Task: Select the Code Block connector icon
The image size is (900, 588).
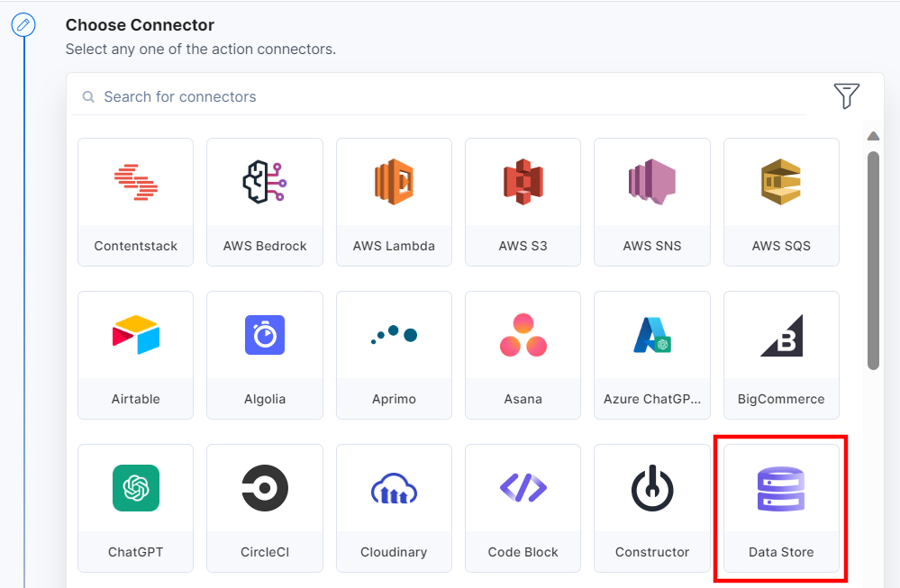Action: click(523, 488)
